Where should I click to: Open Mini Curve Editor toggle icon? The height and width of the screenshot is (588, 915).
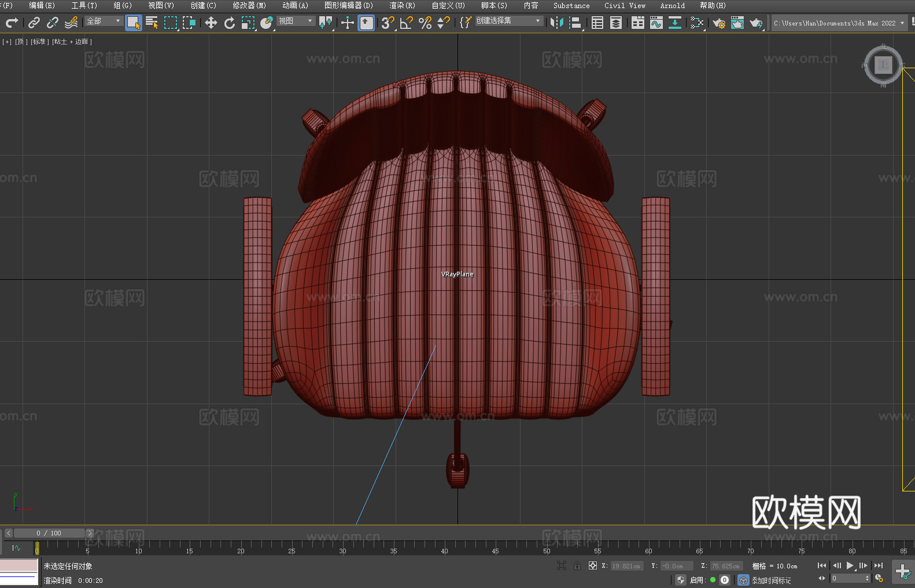coord(16,548)
